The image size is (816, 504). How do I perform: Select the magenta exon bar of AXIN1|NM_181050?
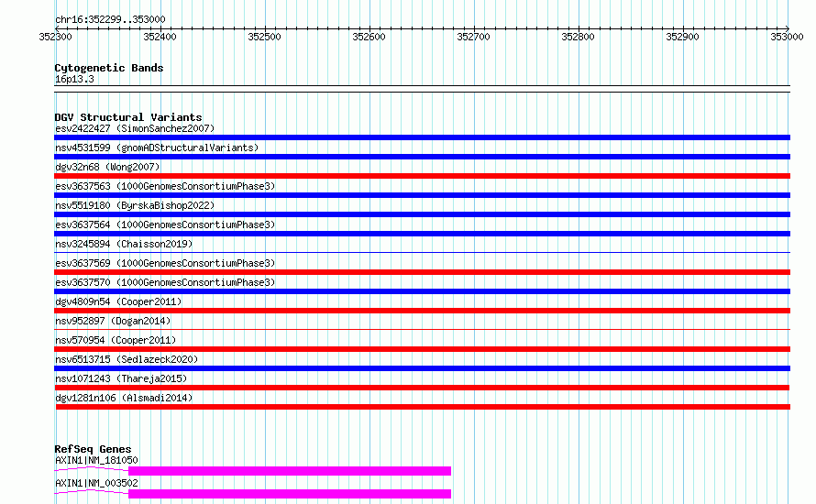tap(290, 471)
